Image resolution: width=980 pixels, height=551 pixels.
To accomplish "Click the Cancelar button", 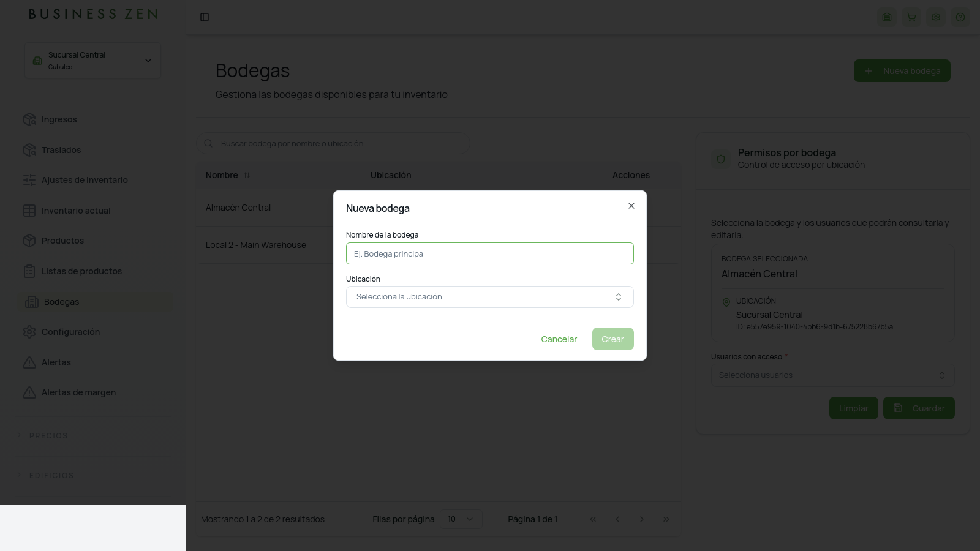I will 559,339.
